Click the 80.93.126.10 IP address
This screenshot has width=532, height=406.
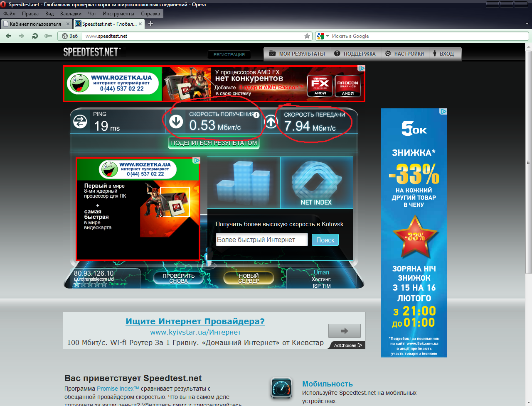(x=94, y=273)
